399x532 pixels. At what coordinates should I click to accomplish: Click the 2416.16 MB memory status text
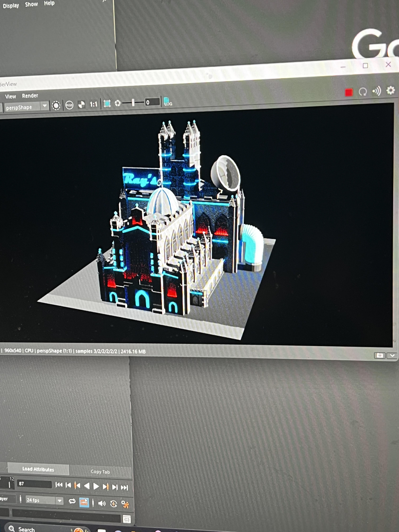pos(133,351)
